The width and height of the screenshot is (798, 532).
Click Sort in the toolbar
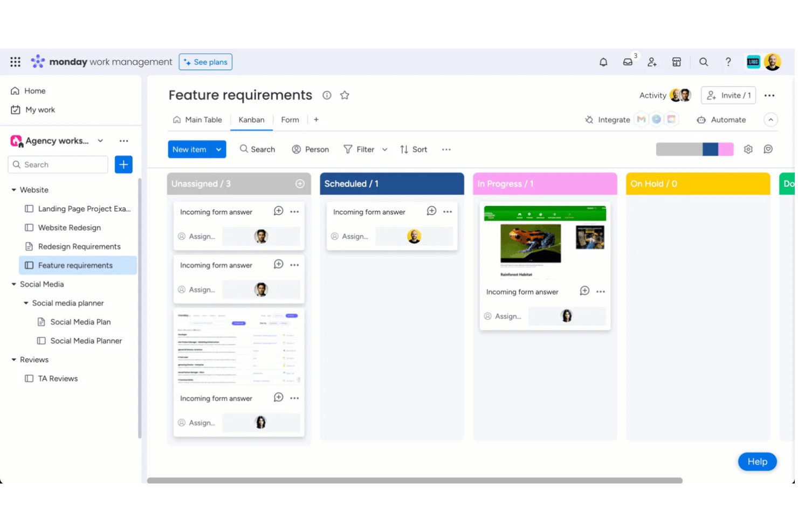[x=414, y=149]
